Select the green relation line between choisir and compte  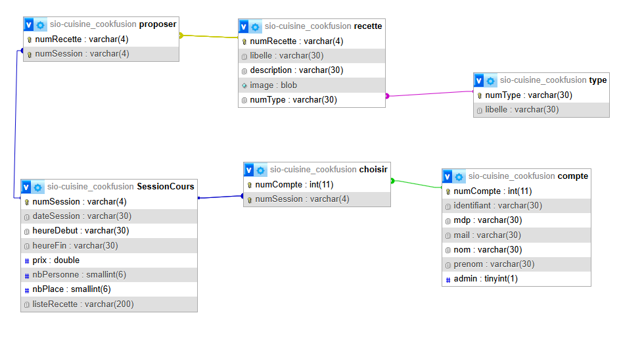[x=417, y=184]
